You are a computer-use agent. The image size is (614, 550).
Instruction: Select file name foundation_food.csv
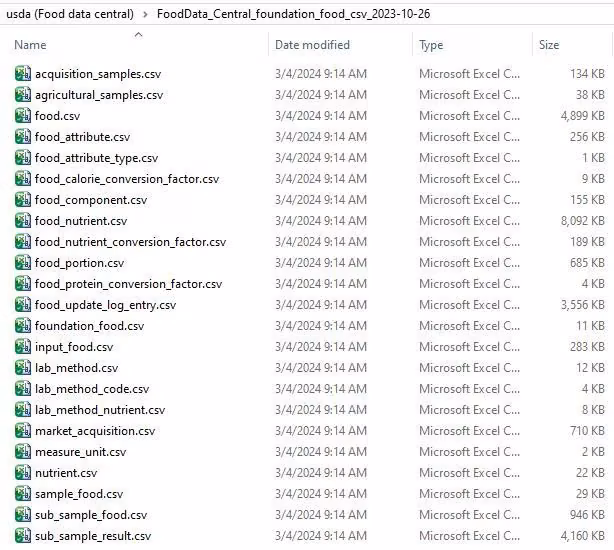[x=90, y=326]
